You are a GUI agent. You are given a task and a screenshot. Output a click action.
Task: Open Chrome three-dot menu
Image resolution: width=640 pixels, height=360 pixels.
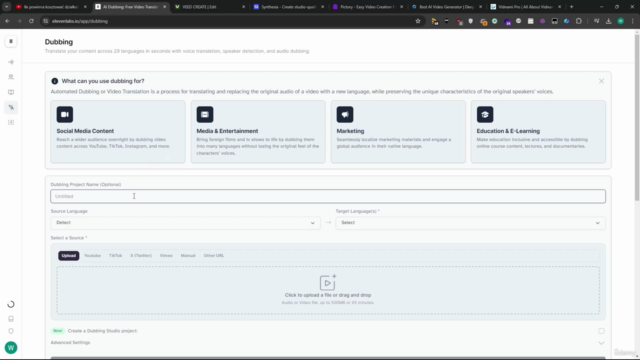pyautogui.click(x=633, y=21)
